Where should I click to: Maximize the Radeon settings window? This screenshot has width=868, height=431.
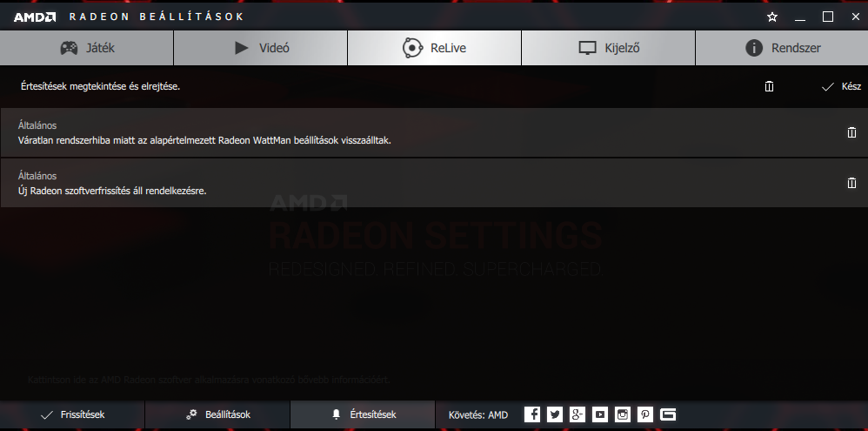click(828, 17)
